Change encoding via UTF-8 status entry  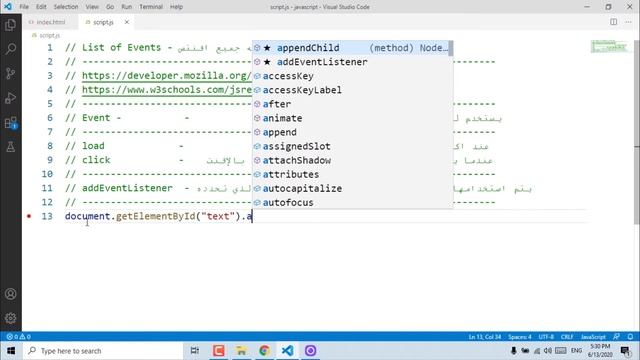coord(546,337)
